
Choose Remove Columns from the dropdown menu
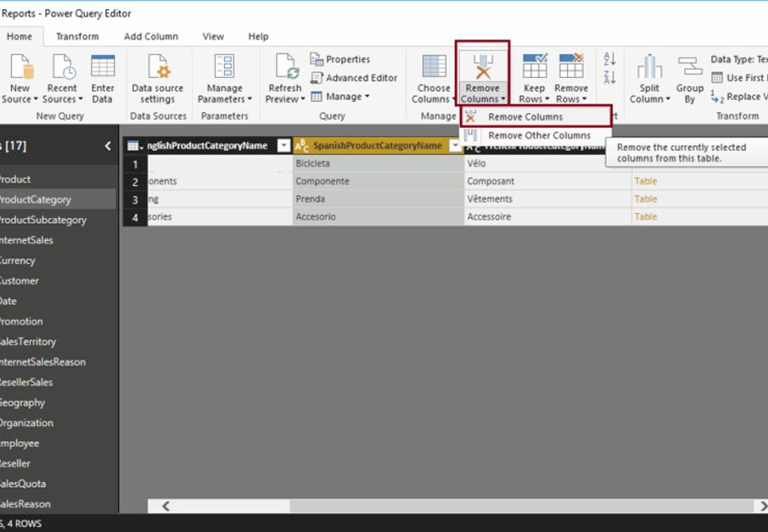(x=535, y=116)
